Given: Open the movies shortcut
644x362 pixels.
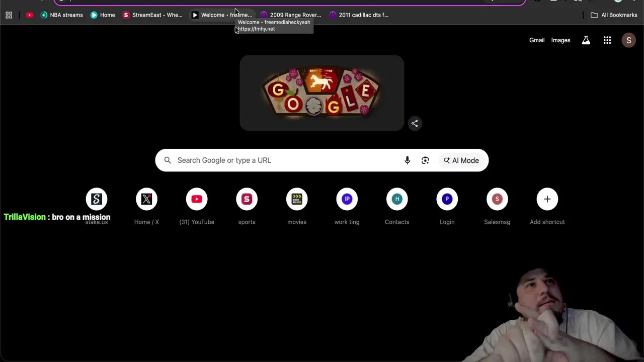Looking at the screenshot, I should tap(297, 206).
